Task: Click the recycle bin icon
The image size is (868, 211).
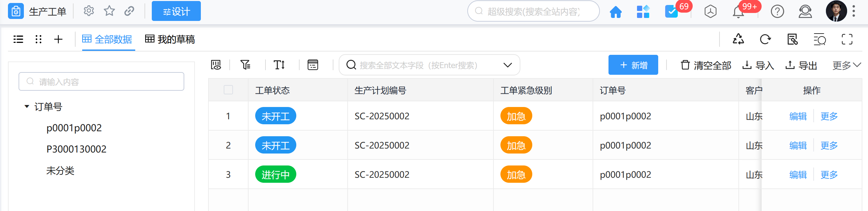Action: pos(738,40)
